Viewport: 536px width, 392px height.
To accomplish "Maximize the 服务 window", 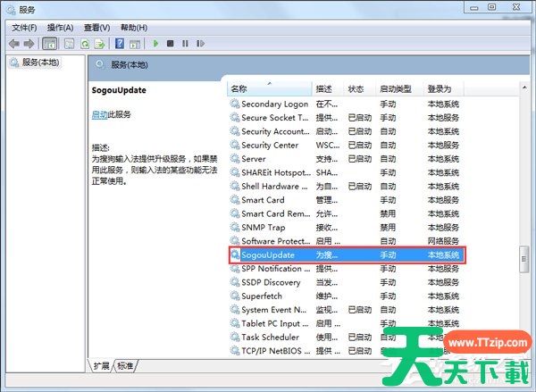I will [492, 7].
